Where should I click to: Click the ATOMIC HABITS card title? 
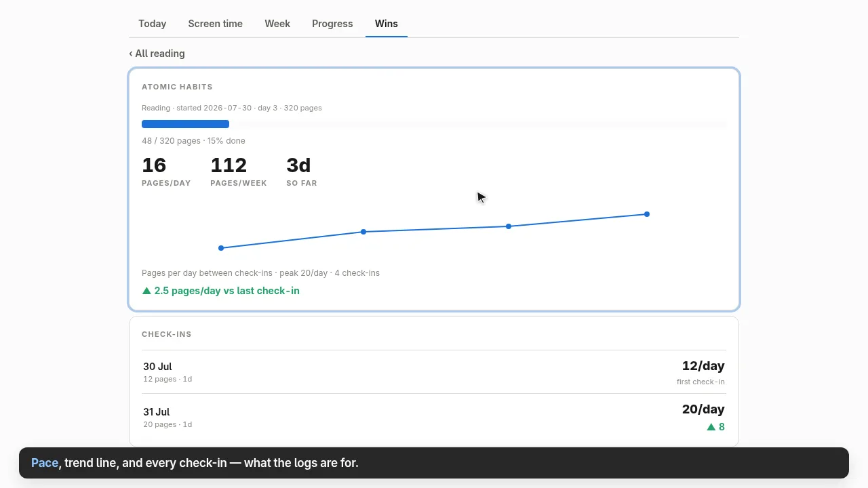point(177,87)
